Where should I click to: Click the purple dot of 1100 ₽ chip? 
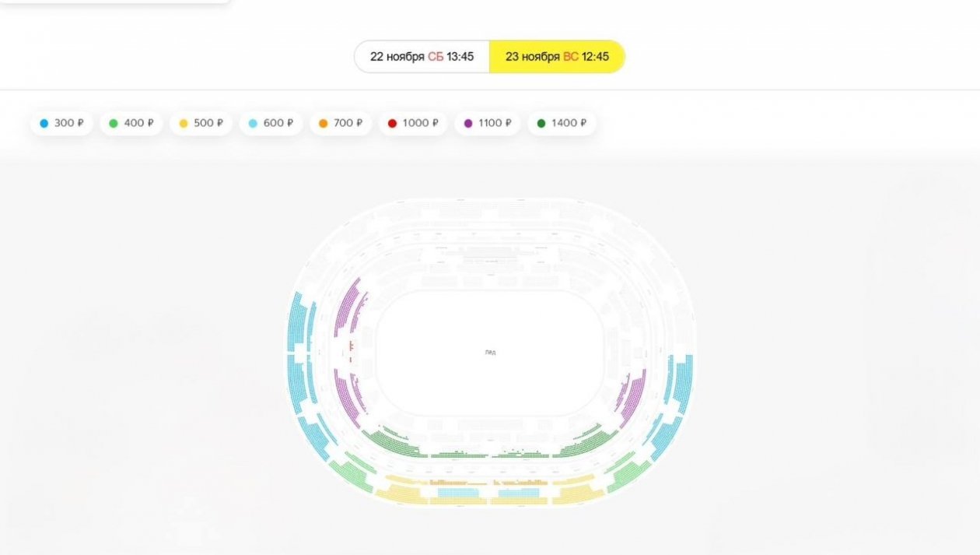click(468, 123)
